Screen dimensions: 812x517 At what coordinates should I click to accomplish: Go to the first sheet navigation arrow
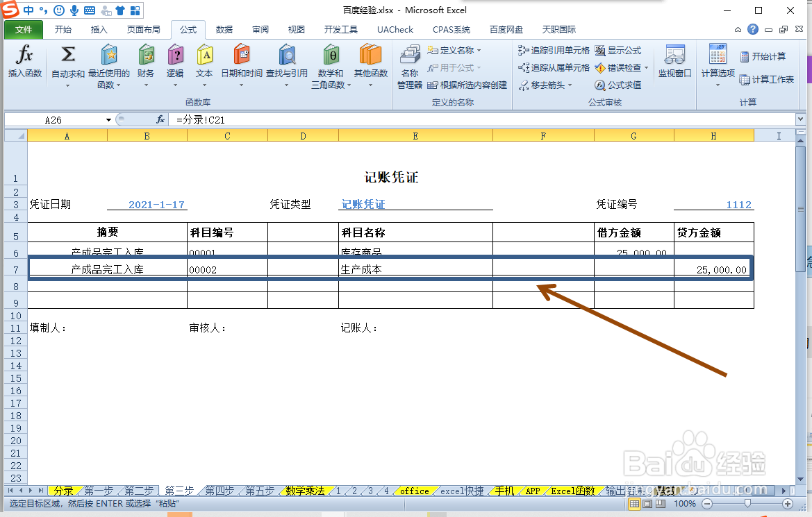click(10, 490)
